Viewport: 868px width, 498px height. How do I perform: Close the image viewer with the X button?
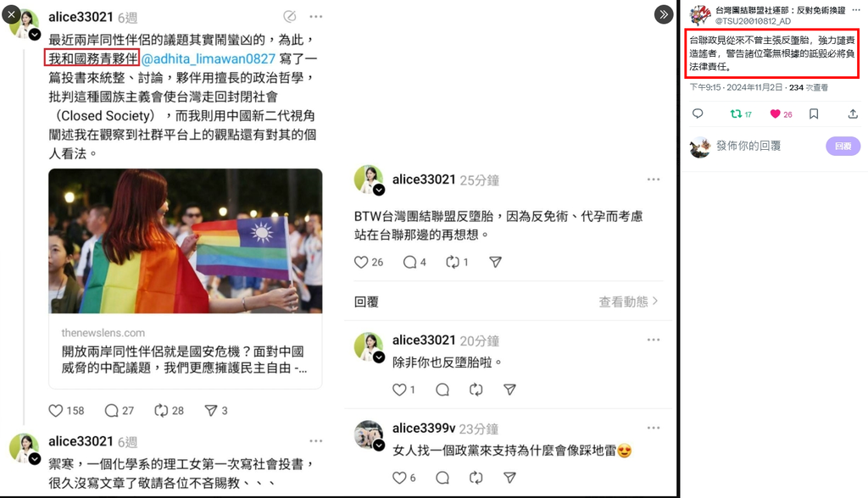pos(11,14)
